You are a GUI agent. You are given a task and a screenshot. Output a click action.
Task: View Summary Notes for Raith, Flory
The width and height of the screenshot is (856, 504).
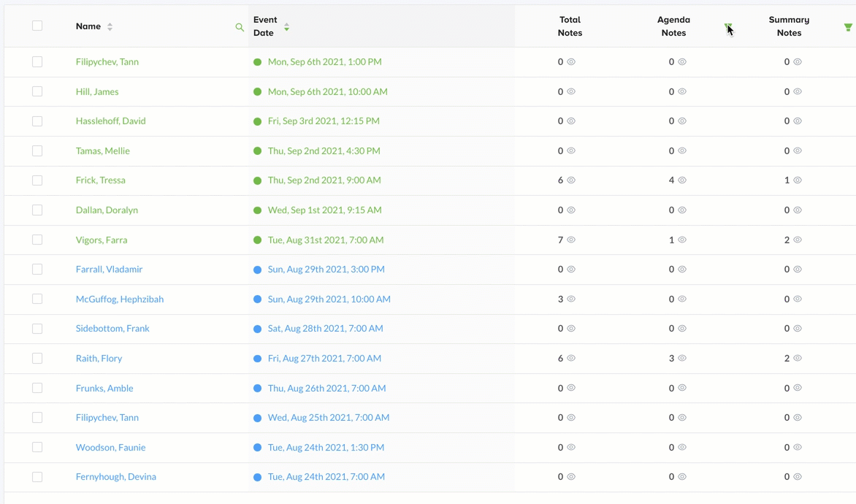[x=798, y=358]
